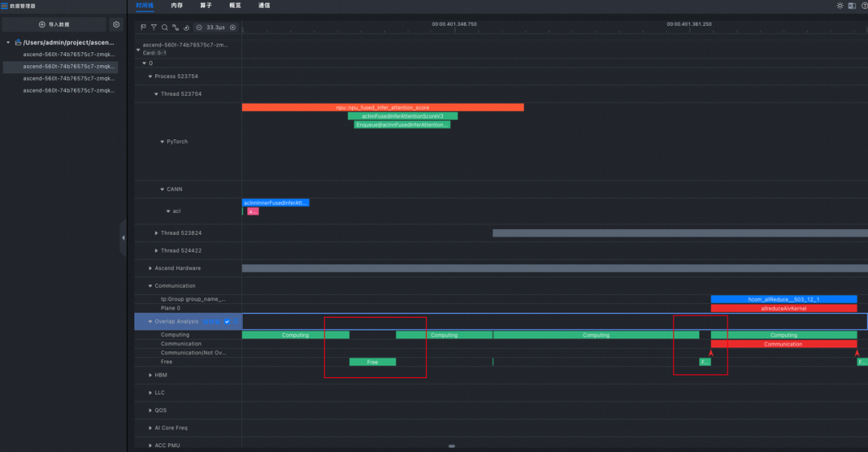Screen dimensions: 868x452
Task: Open the filter funnel tool
Action: (x=154, y=27)
